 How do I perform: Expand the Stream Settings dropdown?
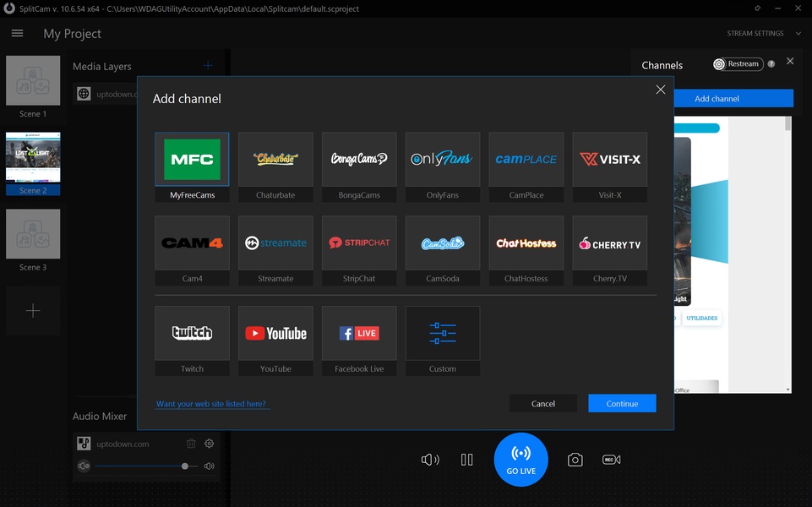[x=766, y=34]
